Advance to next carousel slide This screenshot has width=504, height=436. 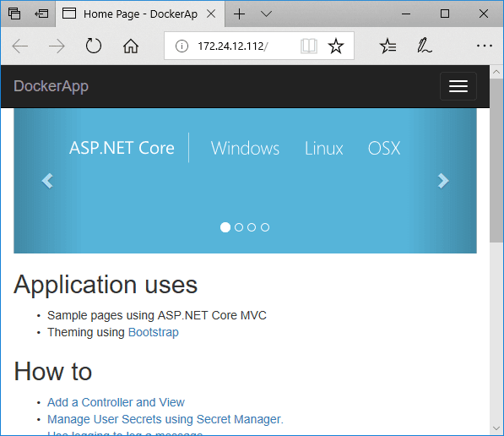tap(443, 181)
